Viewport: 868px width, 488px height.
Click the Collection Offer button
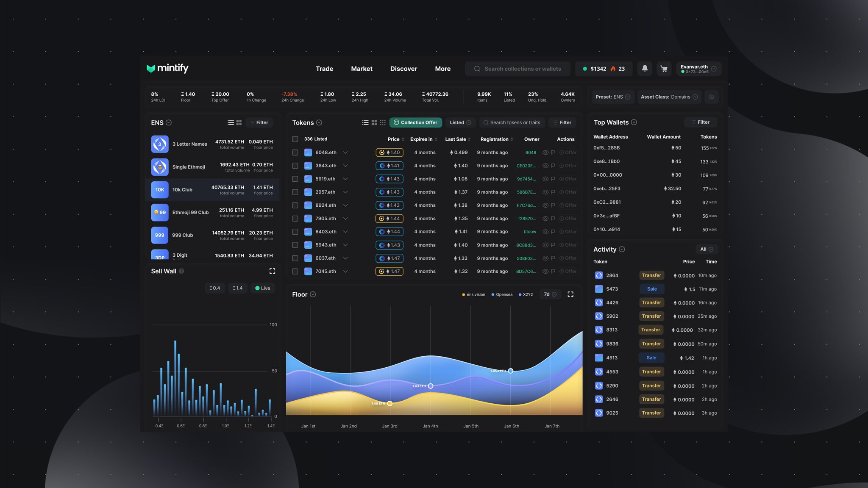point(415,122)
